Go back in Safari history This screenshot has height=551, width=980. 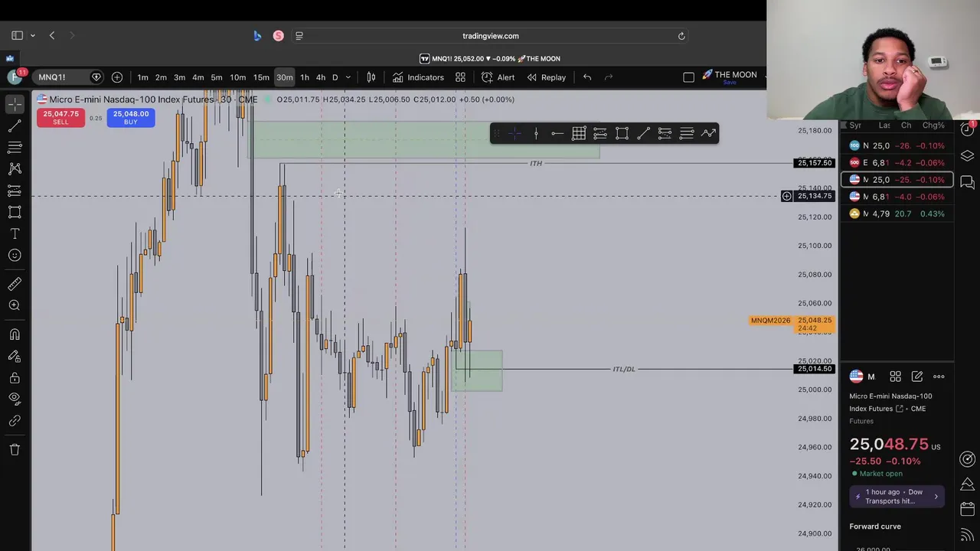coord(52,35)
